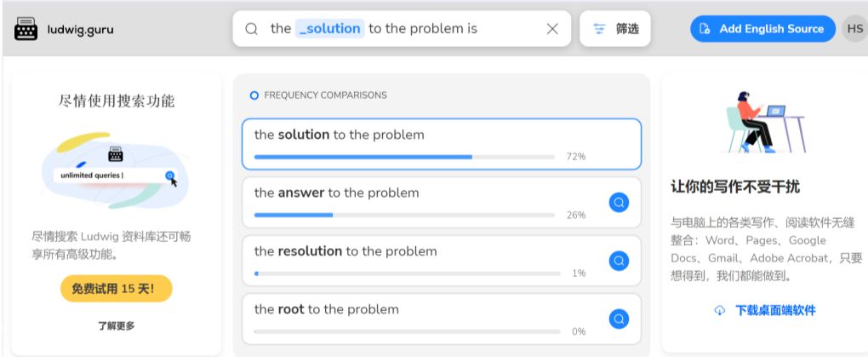The height and width of the screenshot is (357, 868).
Task: Clear the search query with X icon
Action: click(x=552, y=29)
